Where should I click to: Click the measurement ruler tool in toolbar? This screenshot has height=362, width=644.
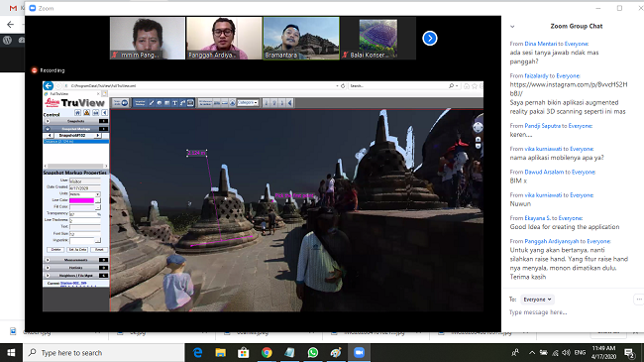[x=217, y=103]
